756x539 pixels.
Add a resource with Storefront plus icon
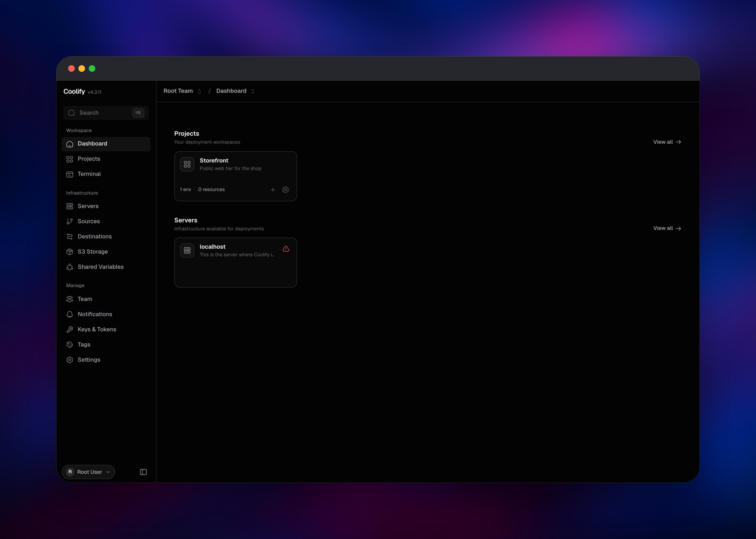273,190
